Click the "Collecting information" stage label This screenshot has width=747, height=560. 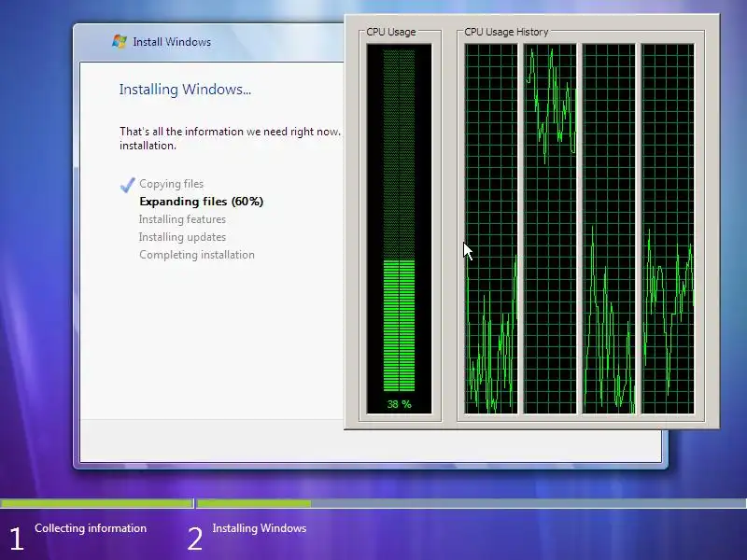(x=91, y=528)
